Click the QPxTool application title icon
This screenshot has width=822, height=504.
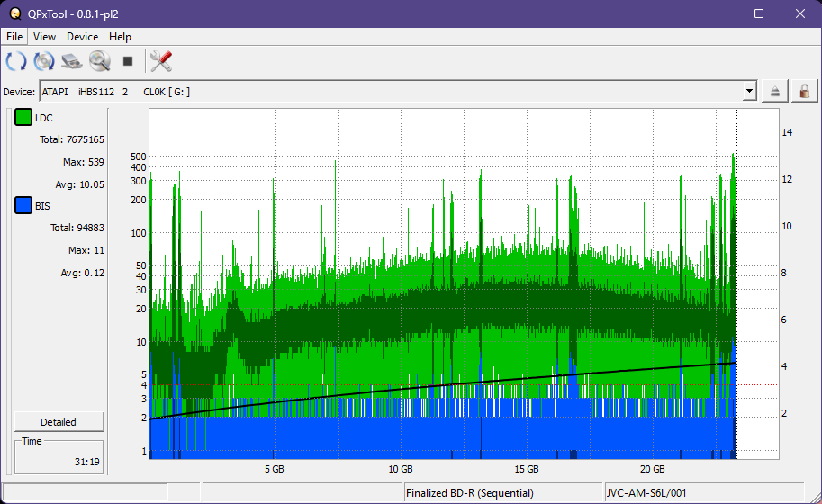click(x=15, y=13)
